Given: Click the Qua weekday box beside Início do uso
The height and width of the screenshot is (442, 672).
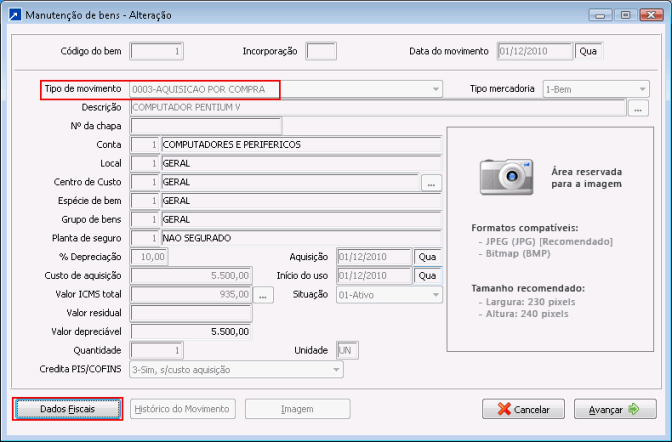Looking at the screenshot, I should click(x=427, y=276).
